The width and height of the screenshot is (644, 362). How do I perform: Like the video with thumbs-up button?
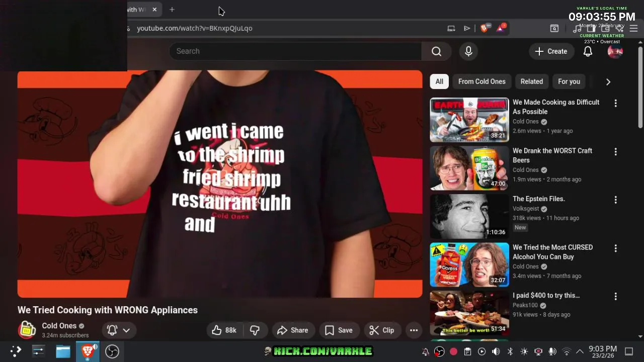click(x=224, y=330)
